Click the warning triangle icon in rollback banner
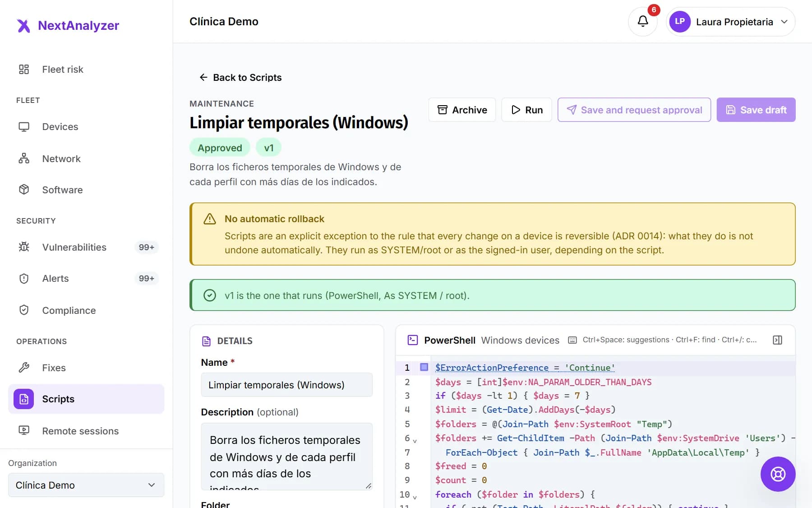The height and width of the screenshot is (508, 812). tap(210, 219)
